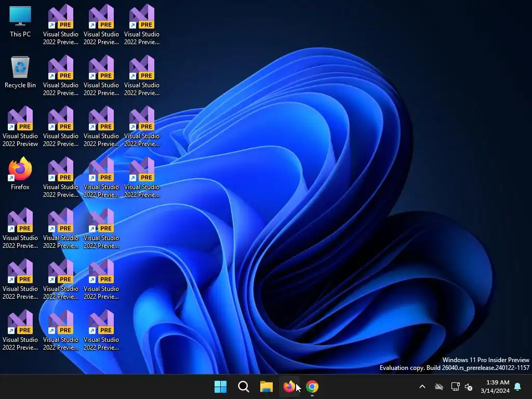The image size is (532, 399).
Task: Show hidden system tray icons chevron
Action: coord(422,387)
